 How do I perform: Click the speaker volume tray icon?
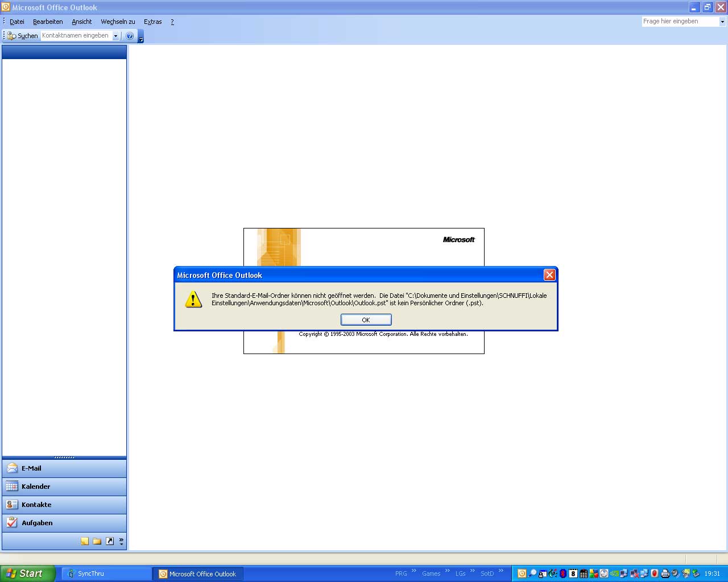point(676,573)
